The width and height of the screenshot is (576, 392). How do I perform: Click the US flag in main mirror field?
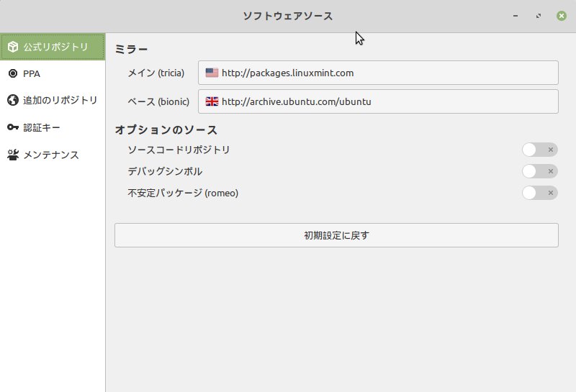[212, 73]
